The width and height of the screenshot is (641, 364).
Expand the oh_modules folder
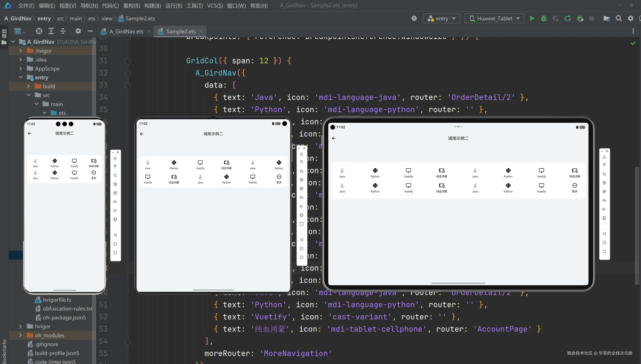[x=20, y=335]
